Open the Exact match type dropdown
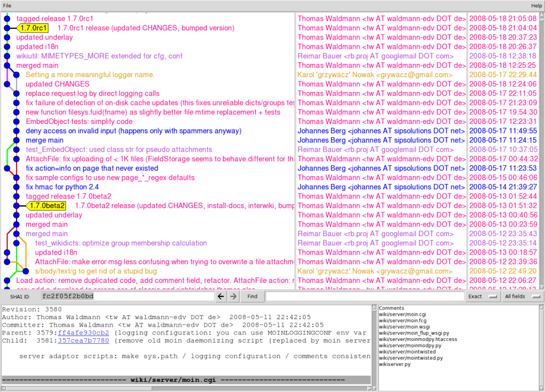545x392 pixels. coord(483,296)
